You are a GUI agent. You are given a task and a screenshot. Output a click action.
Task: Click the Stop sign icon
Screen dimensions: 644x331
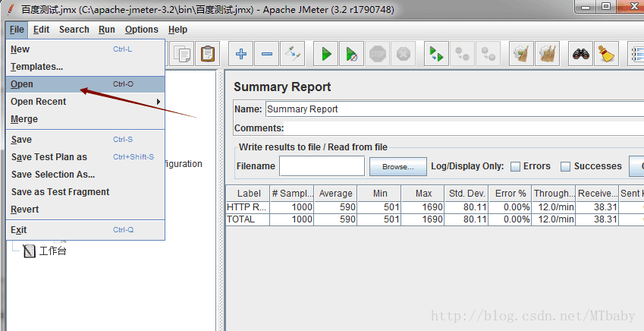point(378,54)
